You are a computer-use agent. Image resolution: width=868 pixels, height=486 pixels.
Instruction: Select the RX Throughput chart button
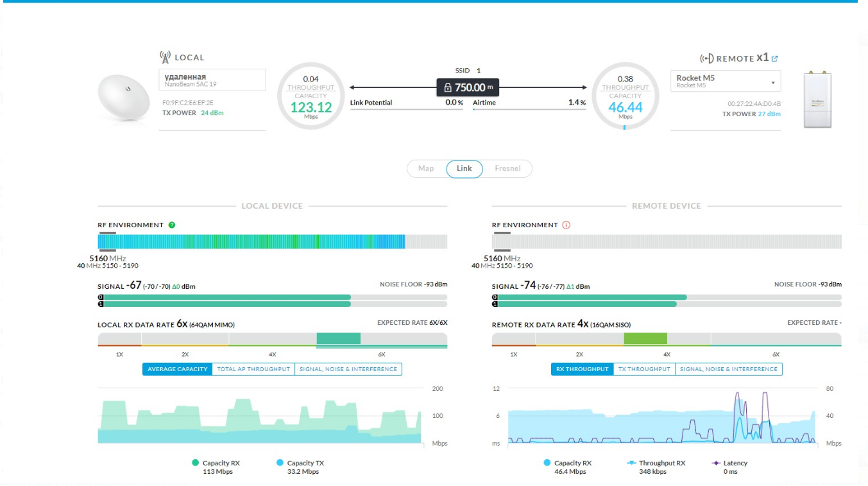582,369
